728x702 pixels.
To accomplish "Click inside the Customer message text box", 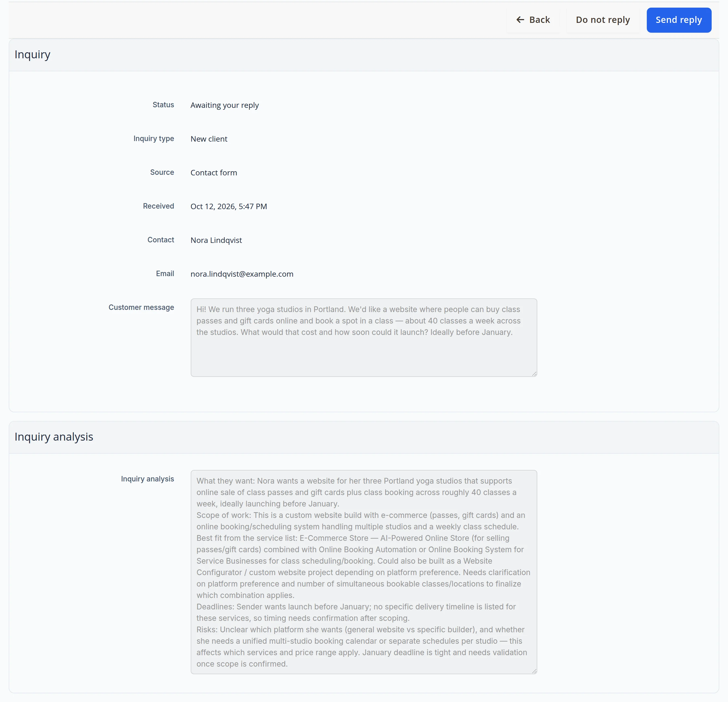I will [x=364, y=337].
